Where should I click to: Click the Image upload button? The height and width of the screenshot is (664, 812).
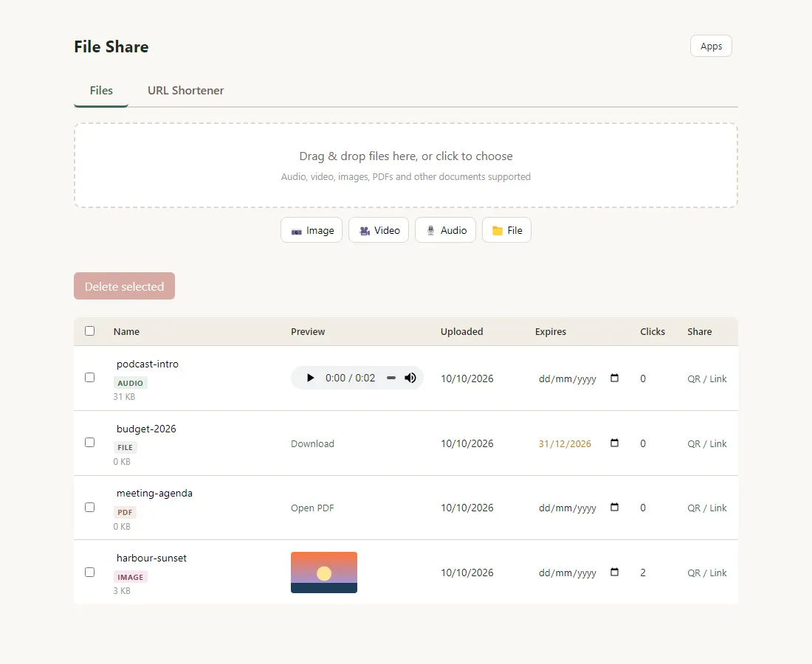coord(312,230)
